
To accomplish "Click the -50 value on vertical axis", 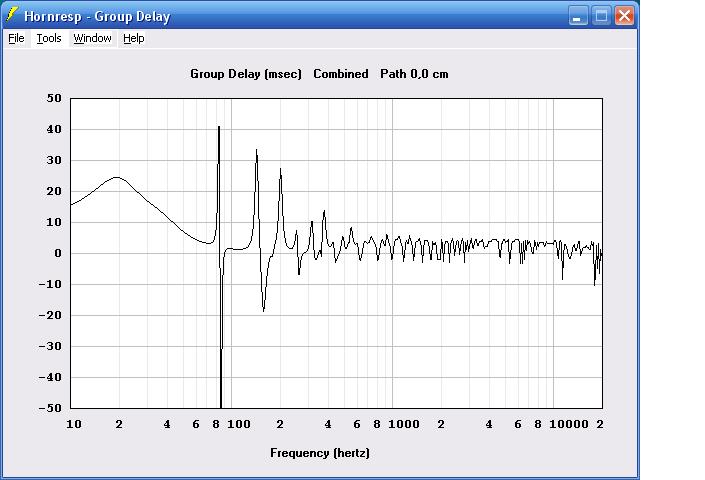I will 50,408.
